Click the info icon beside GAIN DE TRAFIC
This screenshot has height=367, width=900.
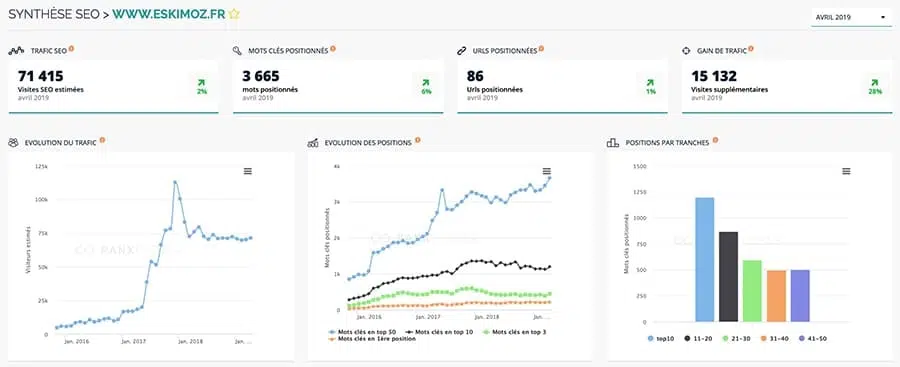(751, 49)
